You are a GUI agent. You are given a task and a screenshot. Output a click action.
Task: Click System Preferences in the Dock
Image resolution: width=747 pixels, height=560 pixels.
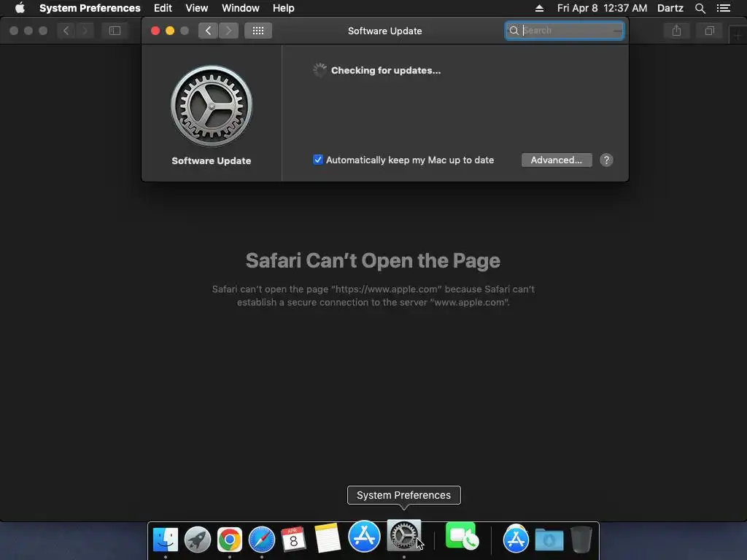[404, 535]
